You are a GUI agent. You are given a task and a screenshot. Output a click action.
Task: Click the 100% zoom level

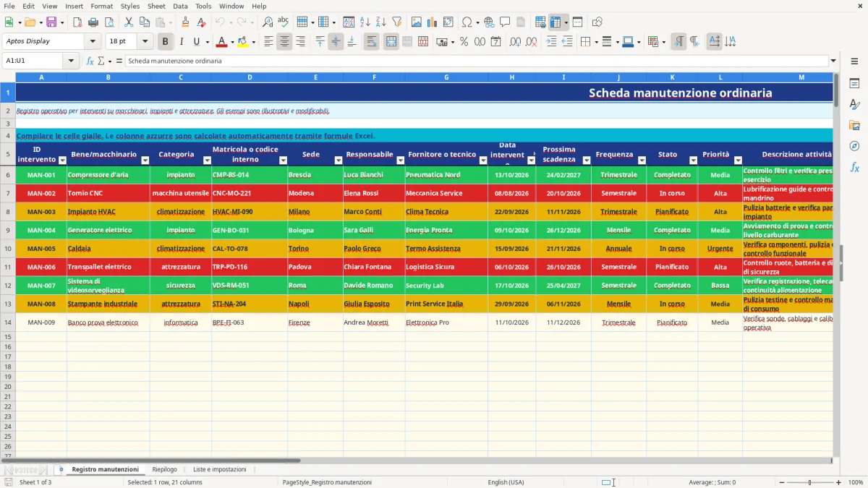855,482
